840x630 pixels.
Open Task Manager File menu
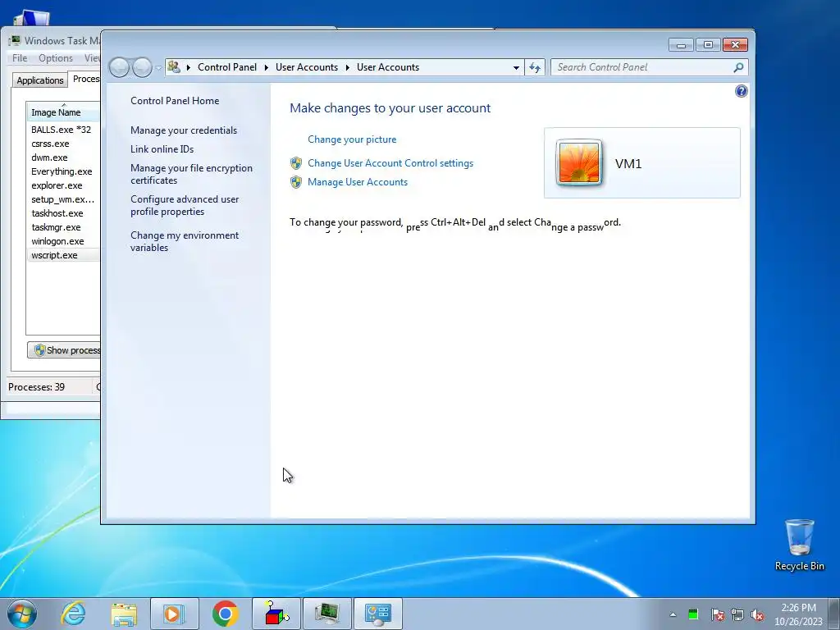point(20,58)
